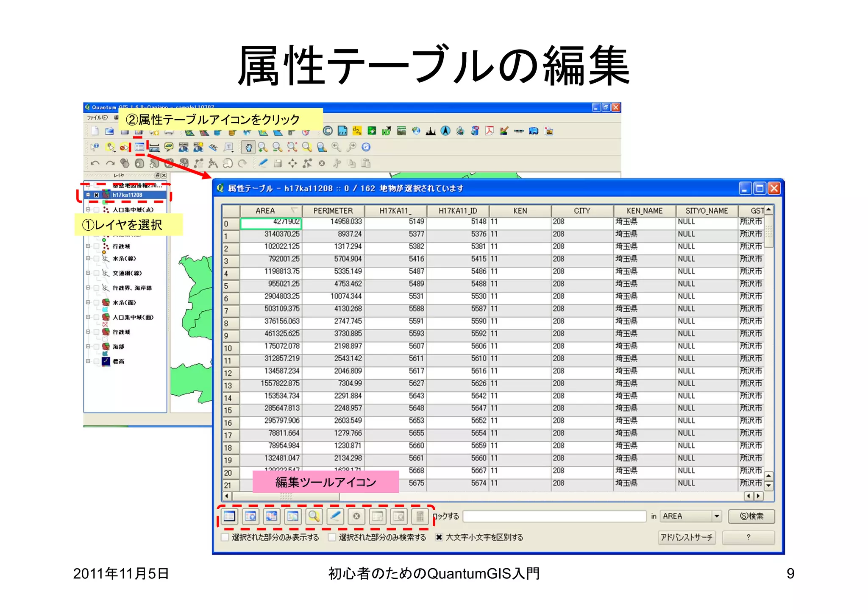Image resolution: width=868 pixels, height=614 pixels.
Task: Uncheck 大文字小文字を区別する option
Action: 439,537
